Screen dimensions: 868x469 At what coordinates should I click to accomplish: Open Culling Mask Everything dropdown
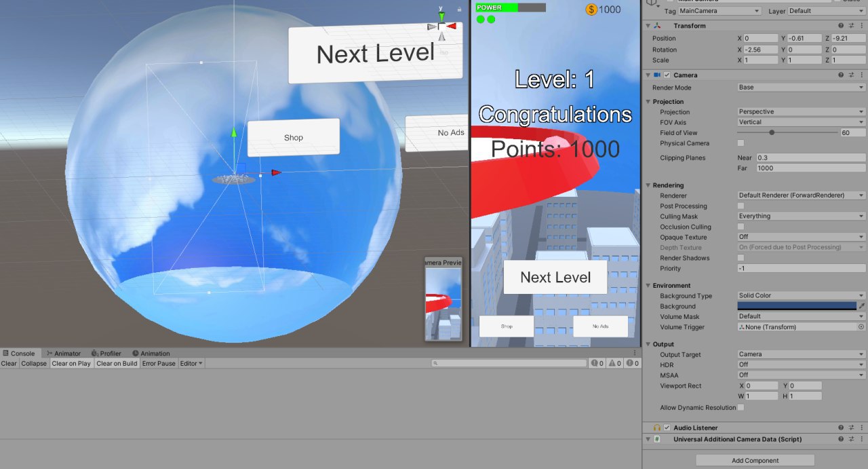point(802,217)
